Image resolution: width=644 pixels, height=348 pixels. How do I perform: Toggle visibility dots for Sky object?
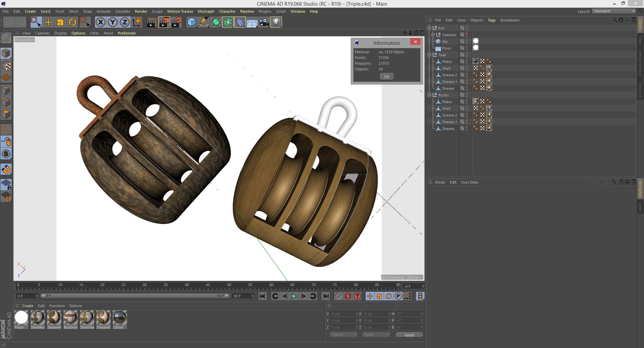coord(467,42)
